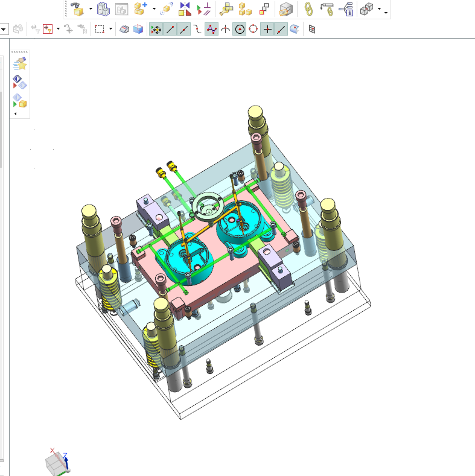Click the greyed-out cubes in window icon
The height and width of the screenshot is (476, 475).
(121, 9)
